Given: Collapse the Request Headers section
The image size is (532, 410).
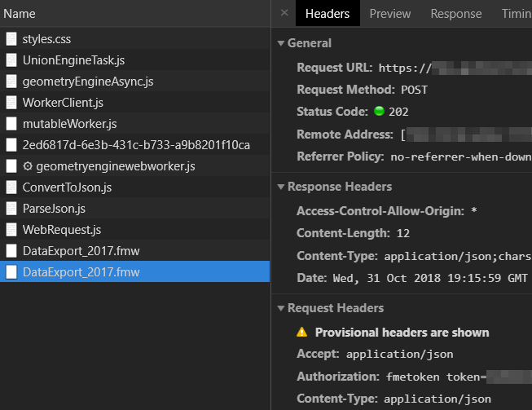Looking at the screenshot, I should pos(280,308).
